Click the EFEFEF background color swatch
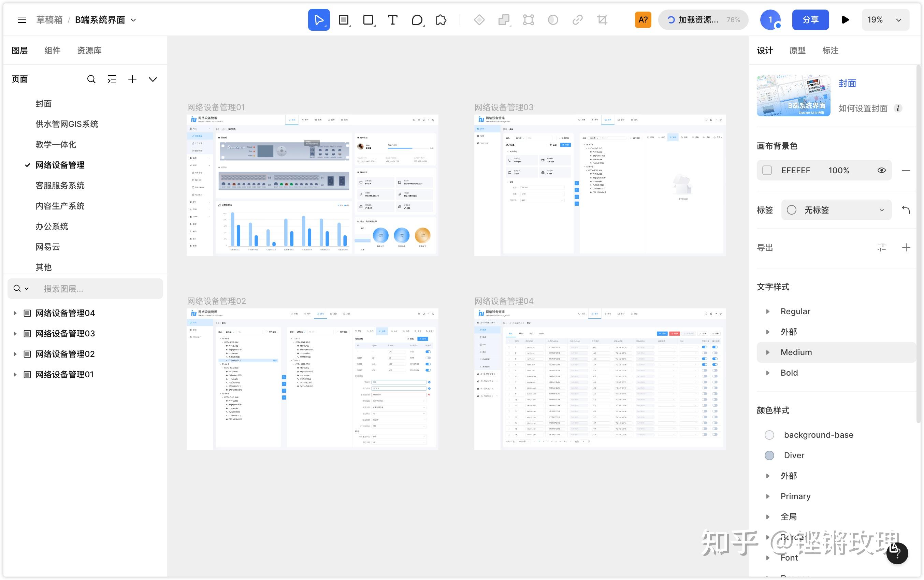 point(767,170)
